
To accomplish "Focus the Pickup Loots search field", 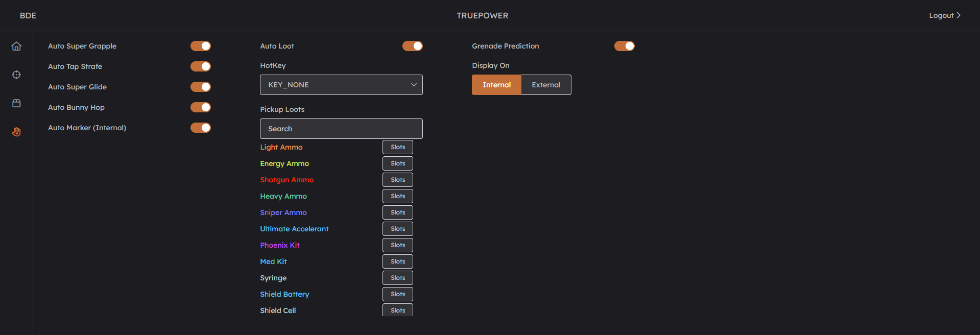I will point(341,129).
